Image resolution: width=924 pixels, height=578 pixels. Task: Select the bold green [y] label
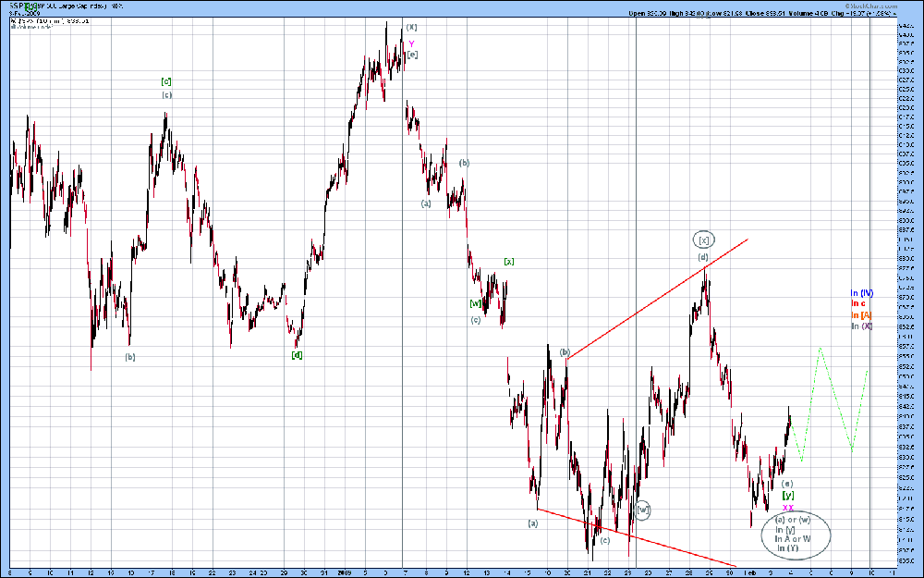point(788,496)
